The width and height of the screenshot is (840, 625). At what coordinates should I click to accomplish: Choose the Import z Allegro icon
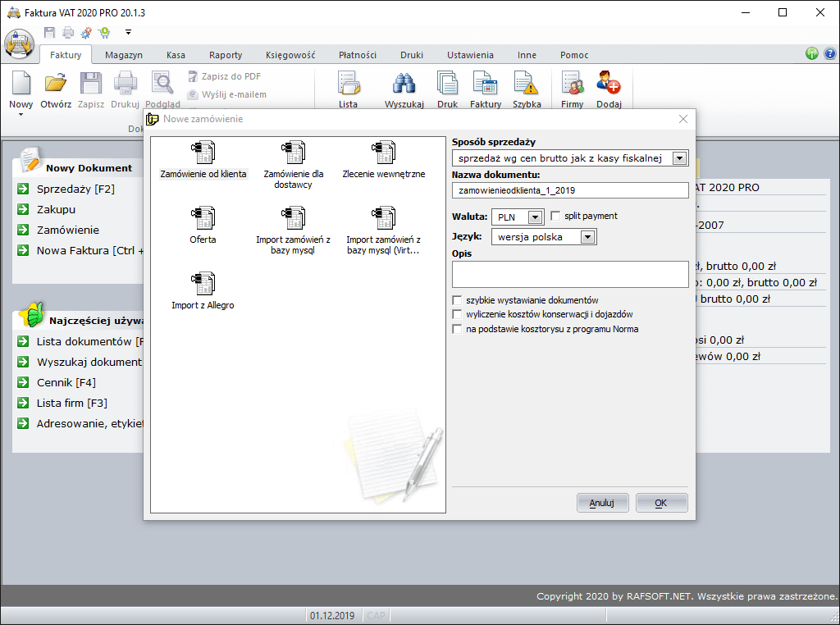203,284
